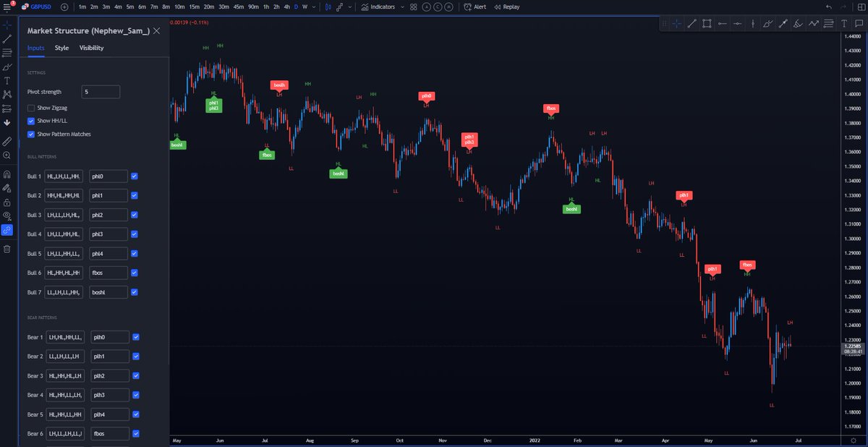Toggle stay in drawing mode pencil-lock
868x447 pixels.
[7, 187]
